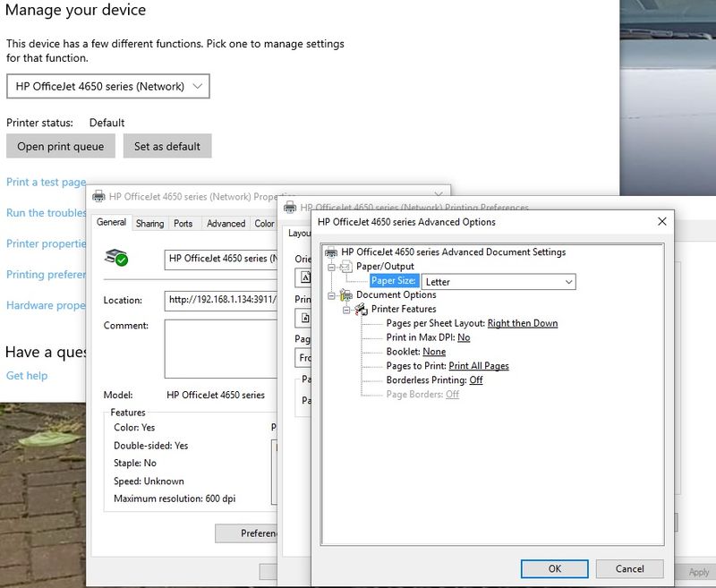Image resolution: width=716 pixels, height=588 pixels.
Task: Click the printer icon in Properties title bar
Action: pos(98,197)
